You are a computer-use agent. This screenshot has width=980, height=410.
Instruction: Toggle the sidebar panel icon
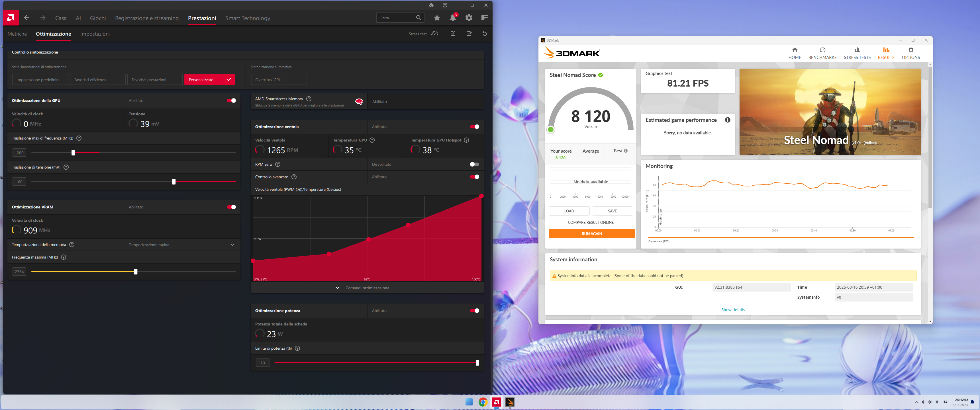pyautogui.click(x=485, y=17)
